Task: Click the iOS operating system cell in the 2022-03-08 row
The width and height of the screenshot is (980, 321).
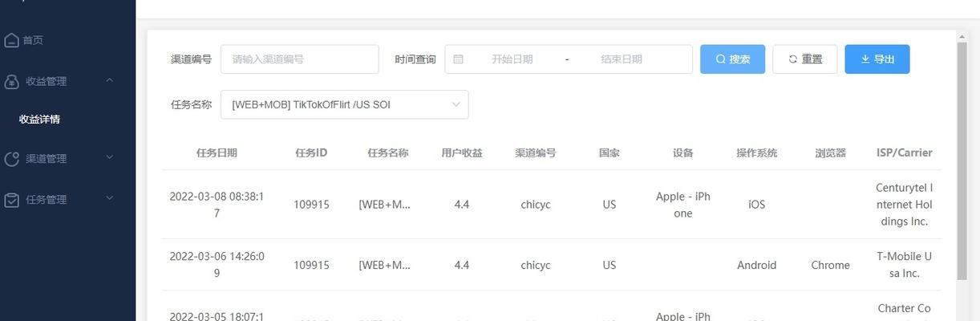Action: pyautogui.click(x=757, y=205)
